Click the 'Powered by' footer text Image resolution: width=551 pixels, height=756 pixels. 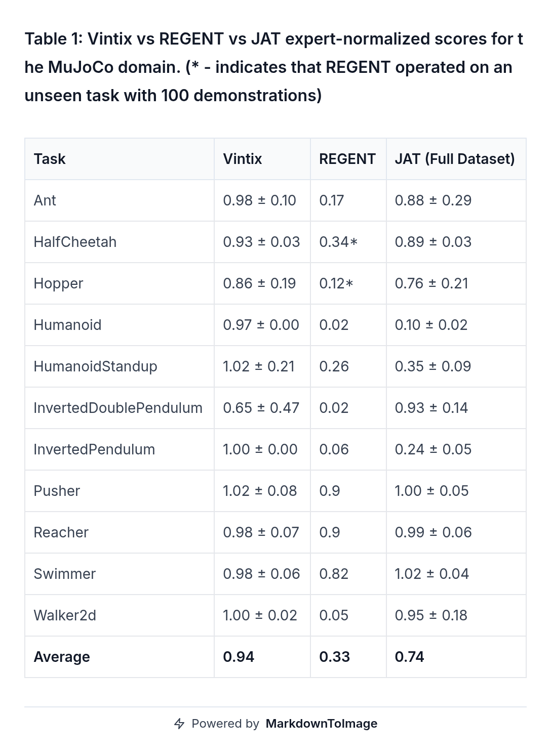point(225,724)
